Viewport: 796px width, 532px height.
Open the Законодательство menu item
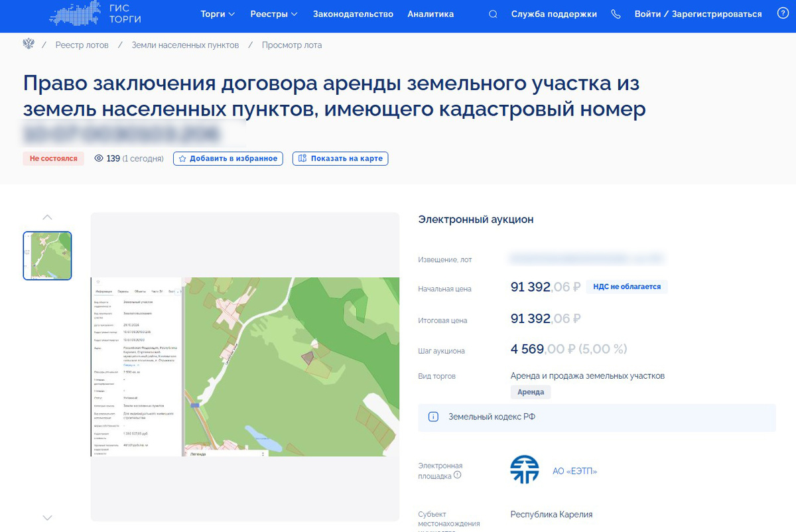coord(352,13)
